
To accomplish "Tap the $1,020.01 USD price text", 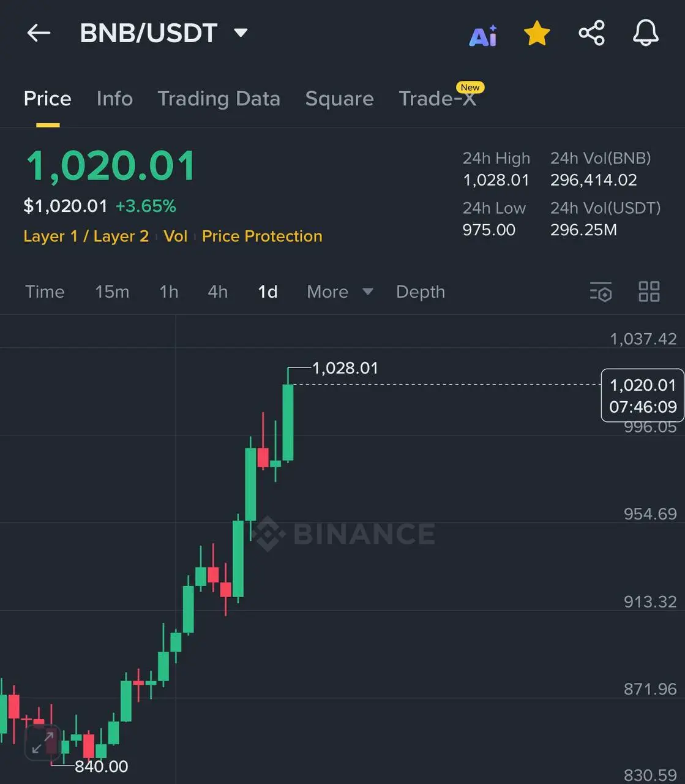I will point(66,206).
